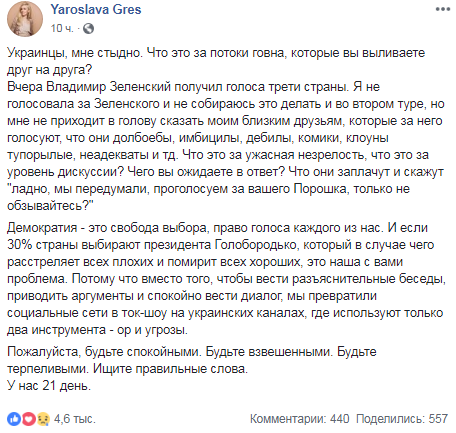Open the Yaroslava Gres name link

96,9
